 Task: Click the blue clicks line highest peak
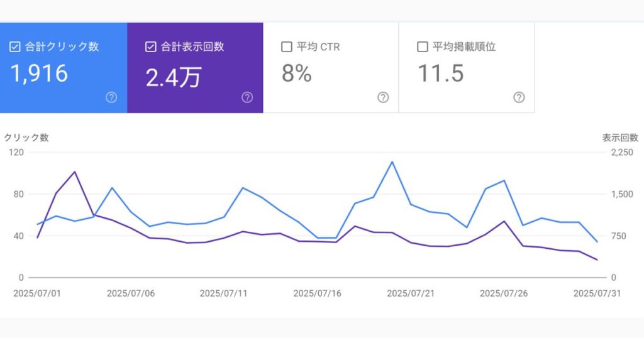(x=392, y=161)
